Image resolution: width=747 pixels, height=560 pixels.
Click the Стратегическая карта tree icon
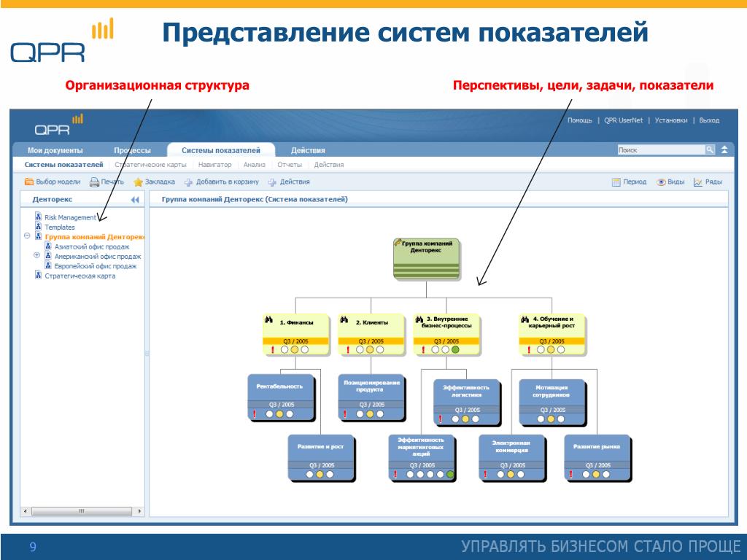coord(39,275)
